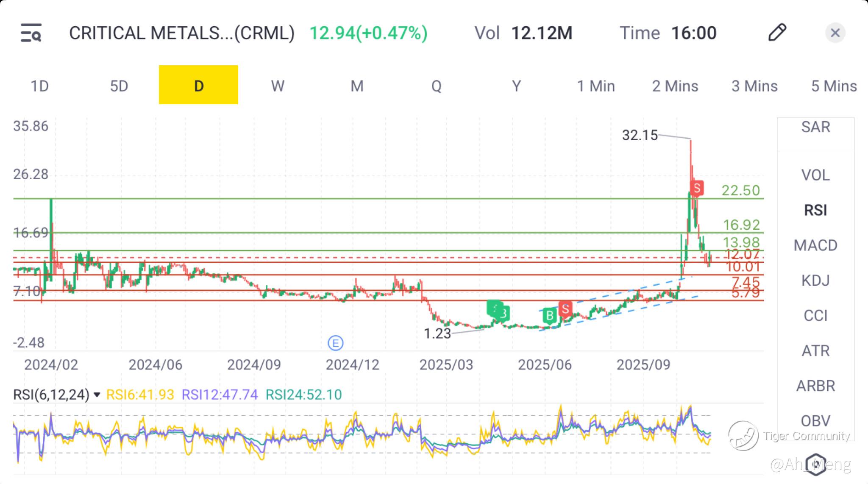The width and height of the screenshot is (868, 484).
Task: Turn on the VOL indicator
Action: [815, 175]
